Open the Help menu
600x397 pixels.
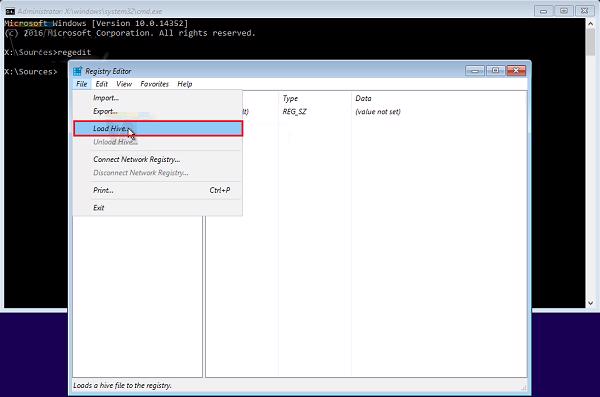(x=185, y=84)
